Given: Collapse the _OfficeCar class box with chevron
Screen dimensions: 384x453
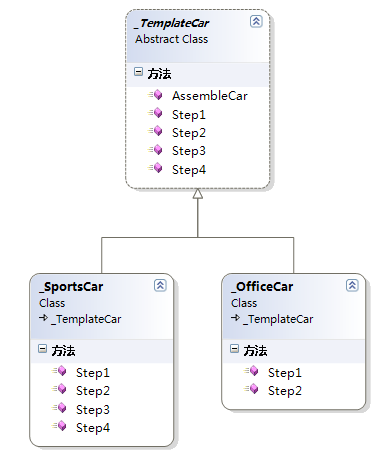Looking at the screenshot, I should click(352, 285).
